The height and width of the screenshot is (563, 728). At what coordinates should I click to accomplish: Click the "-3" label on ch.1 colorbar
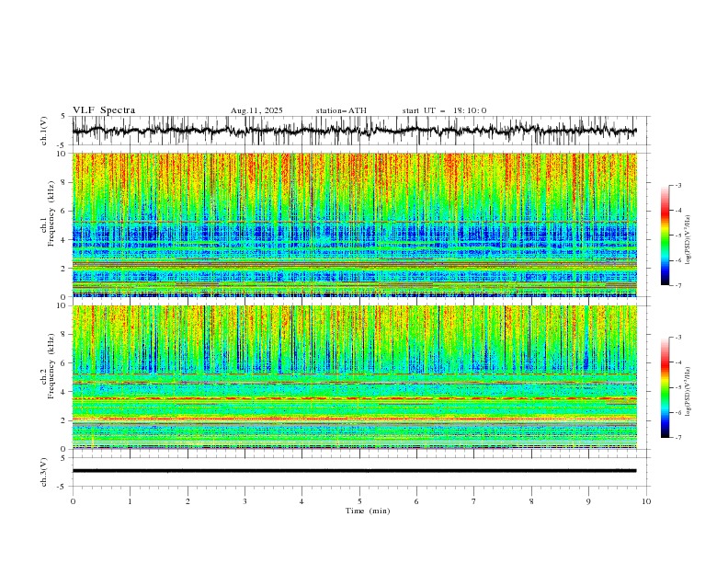[x=677, y=185]
